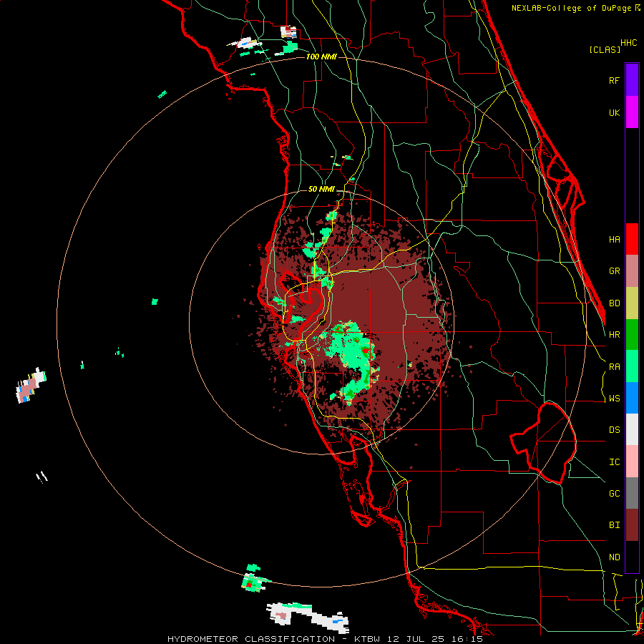Click the 50 NMI range ring label

pyautogui.click(x=321, y=189)
